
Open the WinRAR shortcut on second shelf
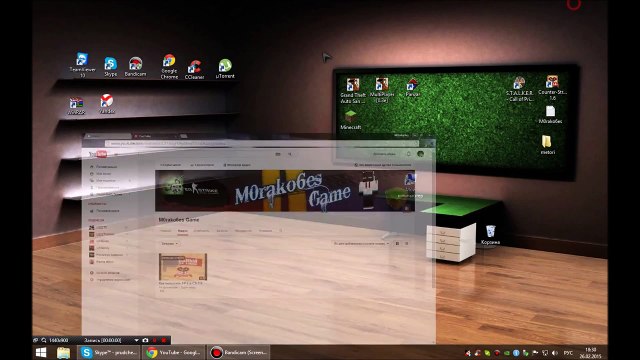tap(76, 105)
